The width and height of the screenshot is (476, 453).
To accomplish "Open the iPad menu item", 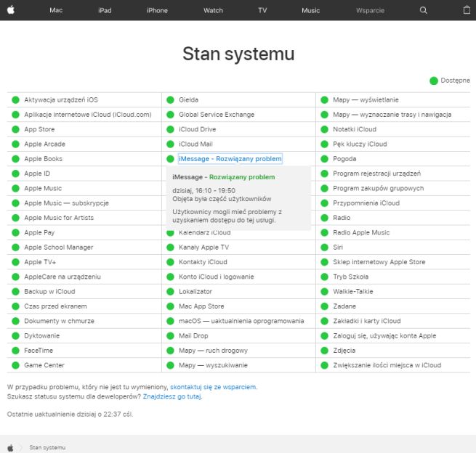I will 105,10.
